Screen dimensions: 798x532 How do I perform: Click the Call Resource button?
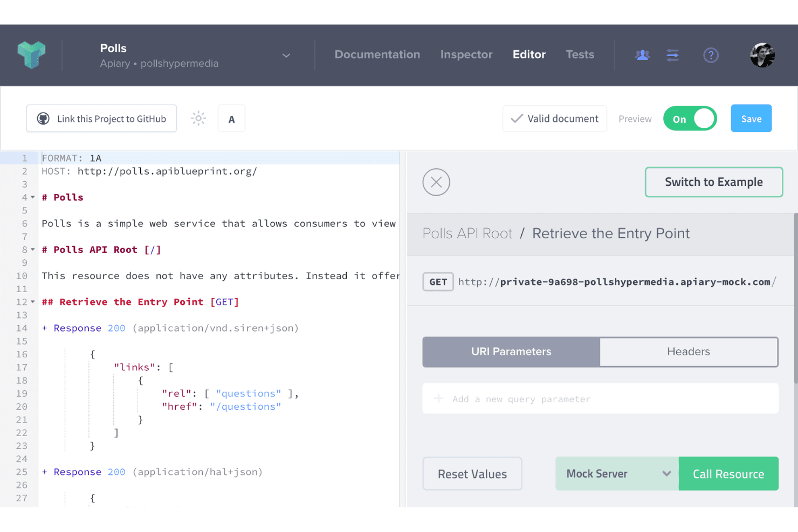[x=728, y=474]
